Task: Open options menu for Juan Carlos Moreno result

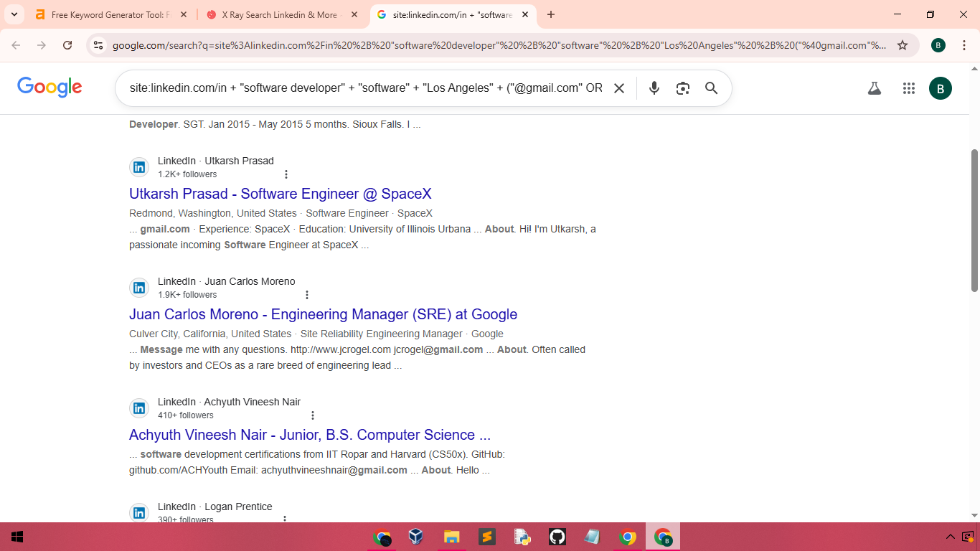Action: click(x=307, y=294)
